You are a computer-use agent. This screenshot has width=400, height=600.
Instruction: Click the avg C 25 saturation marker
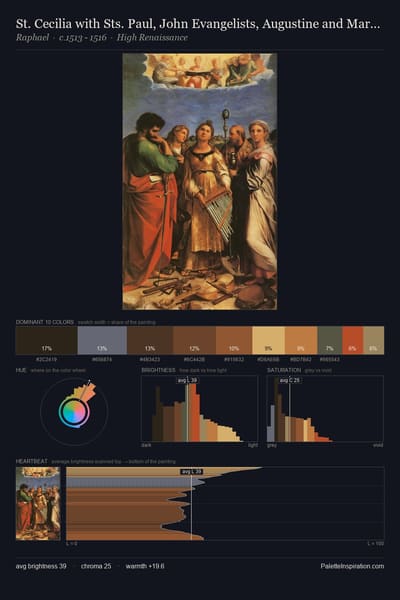coord(289,380)
